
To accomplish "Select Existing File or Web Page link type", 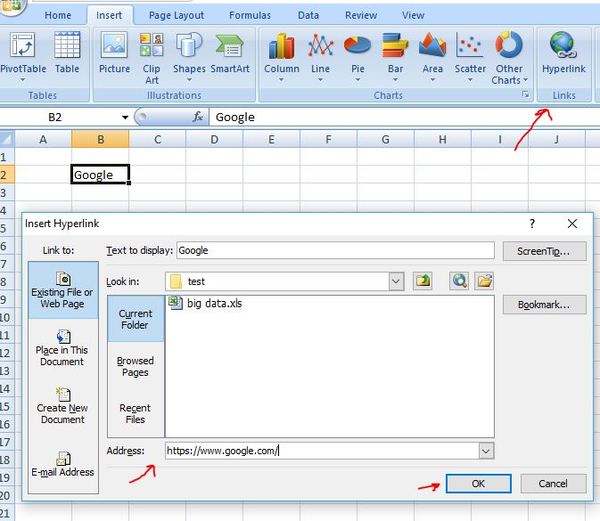I will coord(63,290).
